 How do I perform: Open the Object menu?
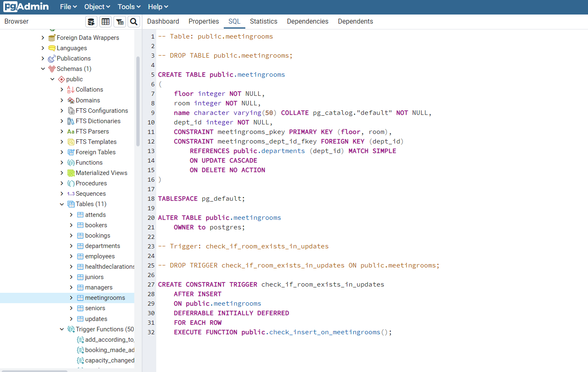(97, 7)
